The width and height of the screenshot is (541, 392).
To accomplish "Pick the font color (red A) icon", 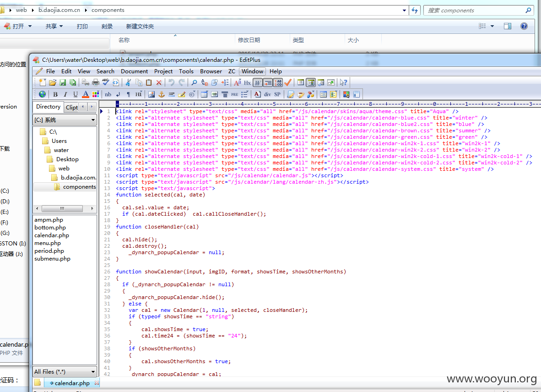I will coord(86,94).
